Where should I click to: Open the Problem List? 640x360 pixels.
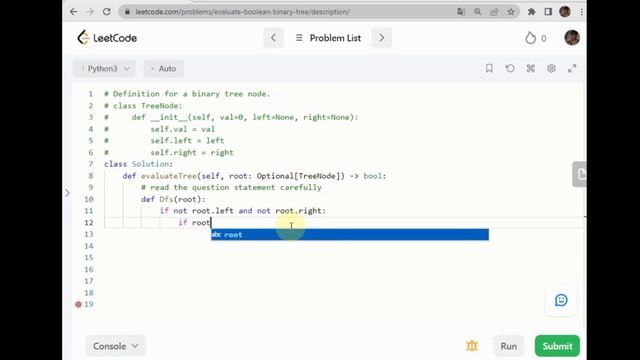tap(329, 38)
